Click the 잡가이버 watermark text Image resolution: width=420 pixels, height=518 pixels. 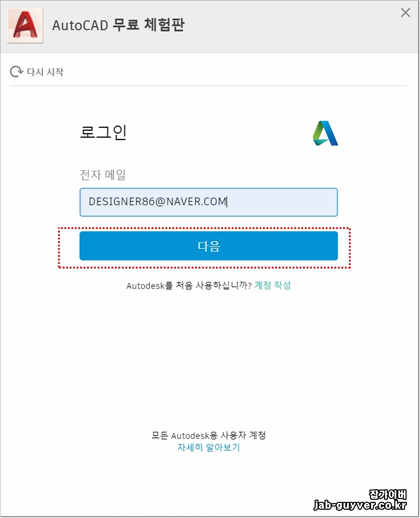388,494
